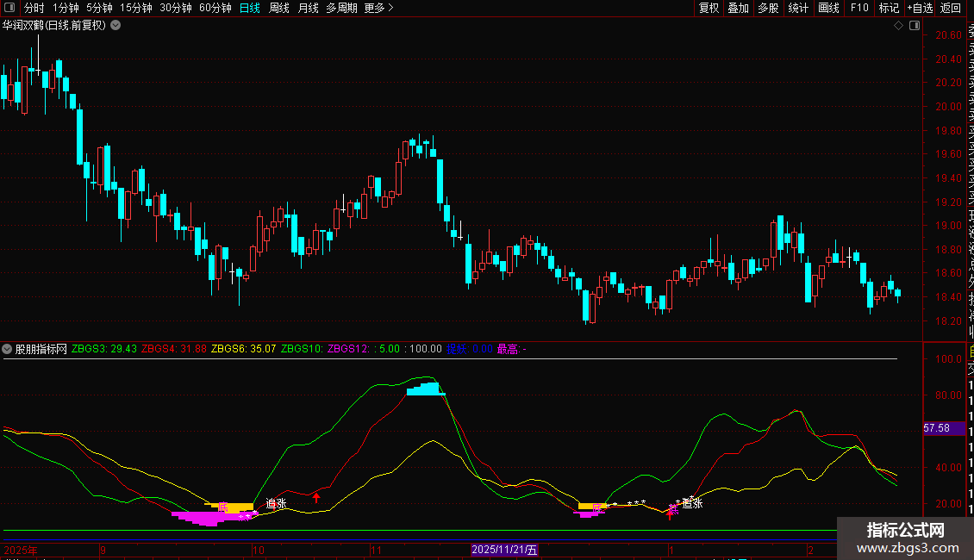Select the 周线 weekly chart tab
974x560 pixels.
click(279, 8)
